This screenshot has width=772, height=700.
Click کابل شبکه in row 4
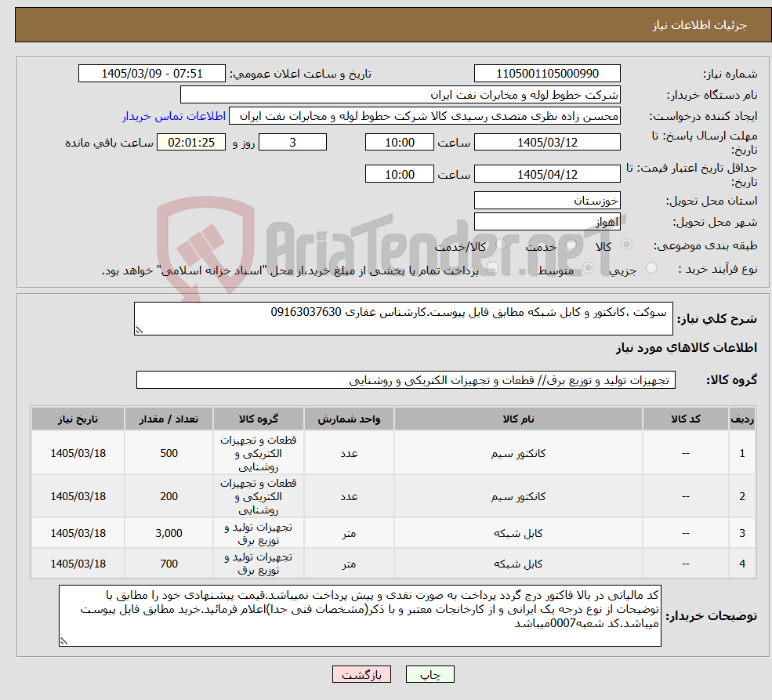pyautogui.click(x=518, y=564)
